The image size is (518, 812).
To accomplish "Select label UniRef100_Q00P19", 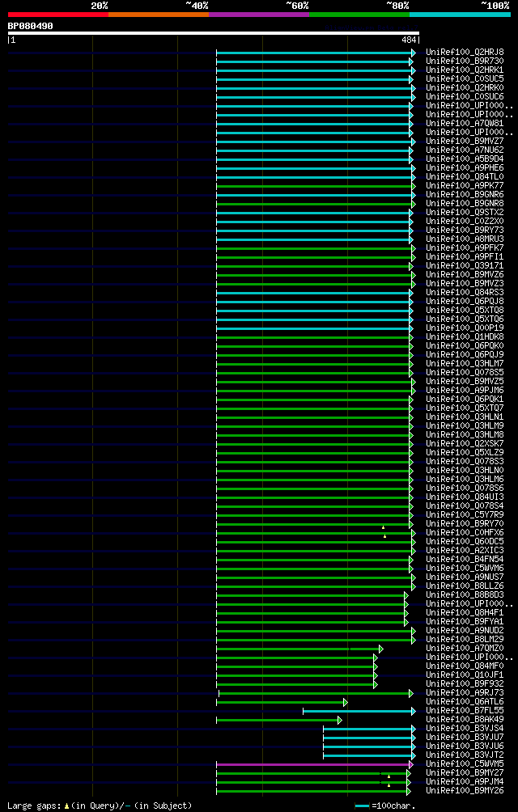I will click(x=465, y=328).
